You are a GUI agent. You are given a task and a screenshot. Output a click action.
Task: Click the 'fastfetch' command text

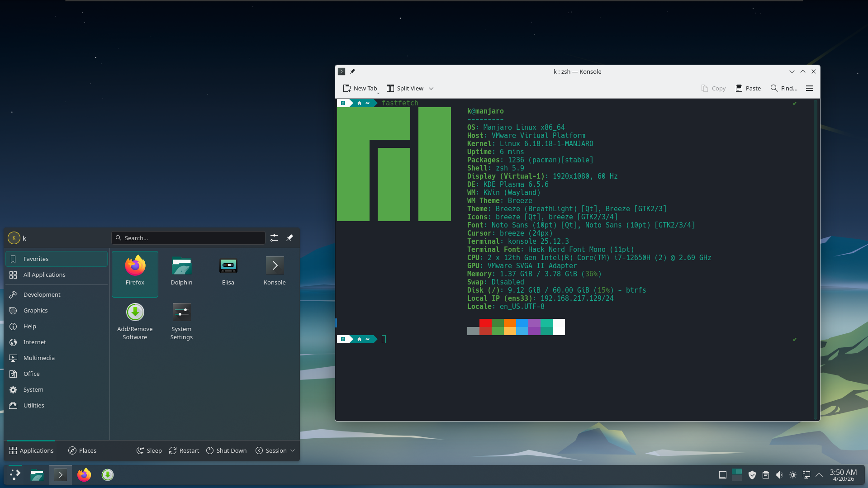click(400, 103)
